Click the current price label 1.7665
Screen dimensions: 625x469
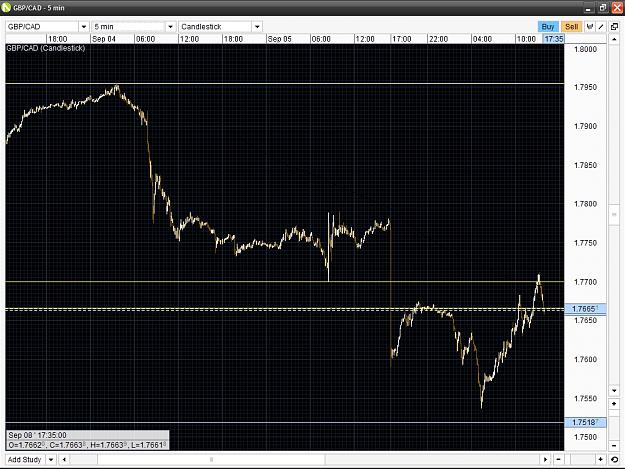tap(585, 309)
